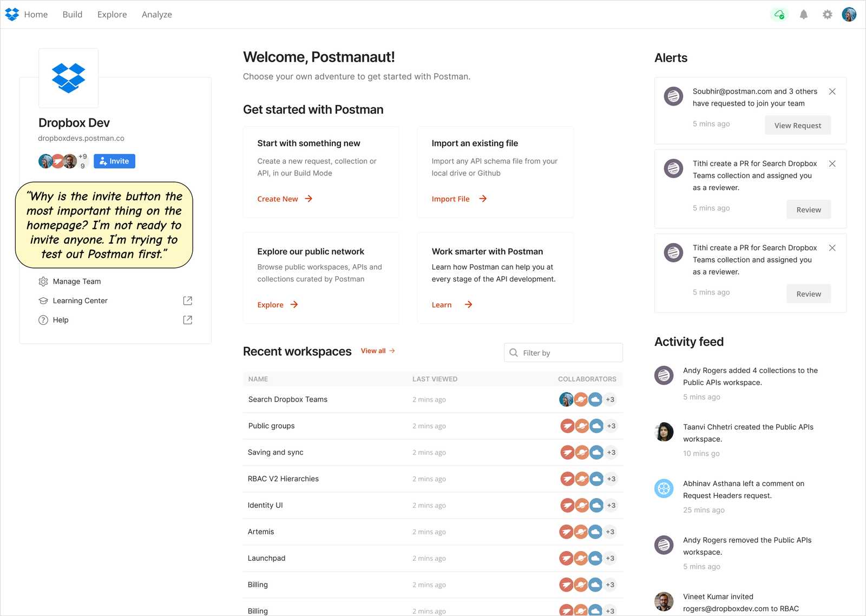866x616 pixels.
Task: Click the Dropbox logo in top navigation
Action: point(12,15)
